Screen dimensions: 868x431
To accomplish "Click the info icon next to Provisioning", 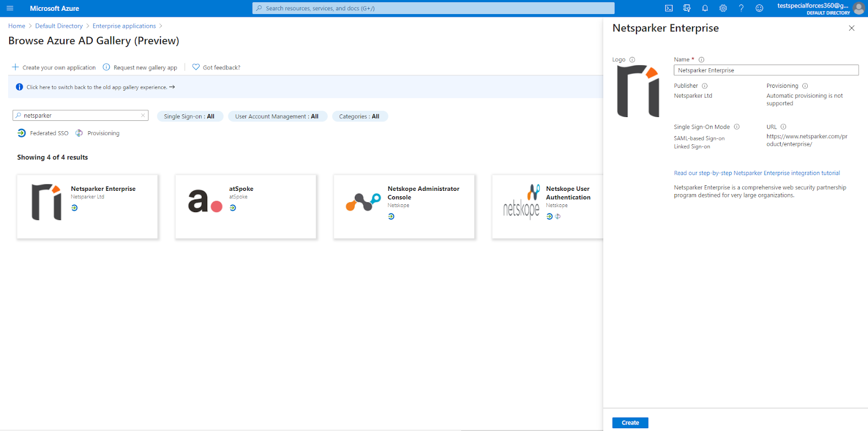I will point(805,86).
